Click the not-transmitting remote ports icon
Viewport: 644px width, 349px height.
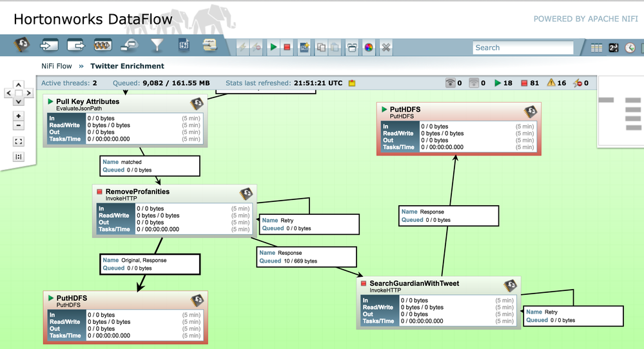coord(474,83)
